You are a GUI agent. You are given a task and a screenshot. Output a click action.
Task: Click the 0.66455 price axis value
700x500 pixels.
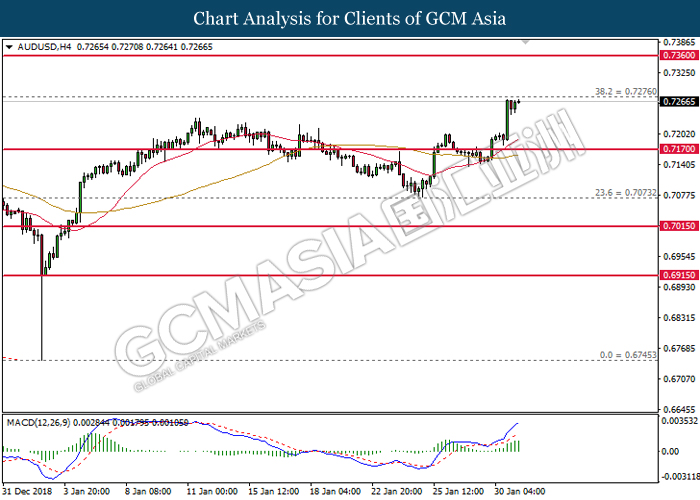tap(680, 409)
